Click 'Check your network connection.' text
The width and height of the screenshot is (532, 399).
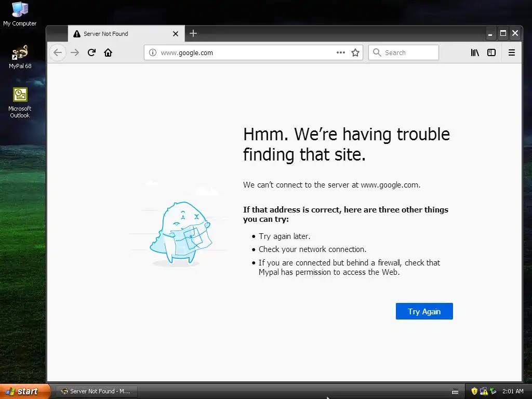(312, 249)
